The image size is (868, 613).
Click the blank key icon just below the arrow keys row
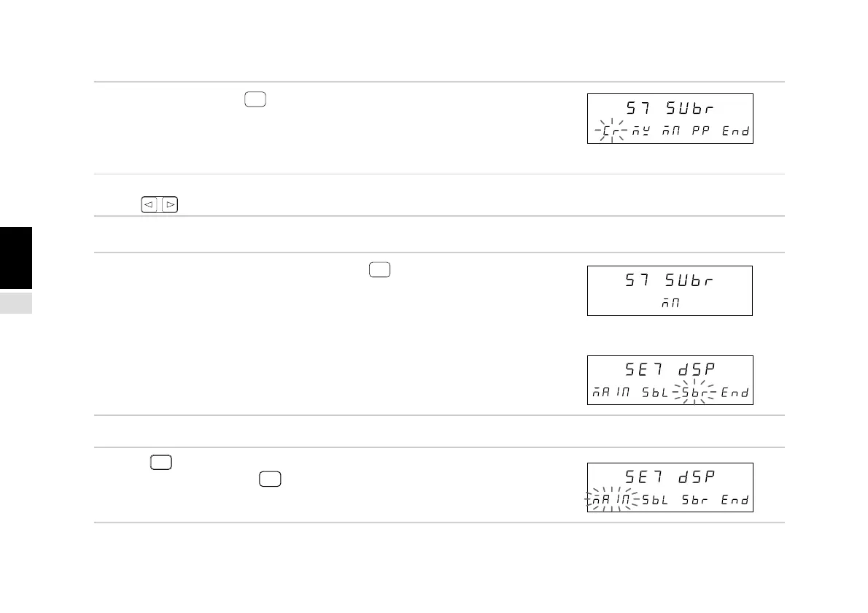pyautogui.click(x=379, y=270)
